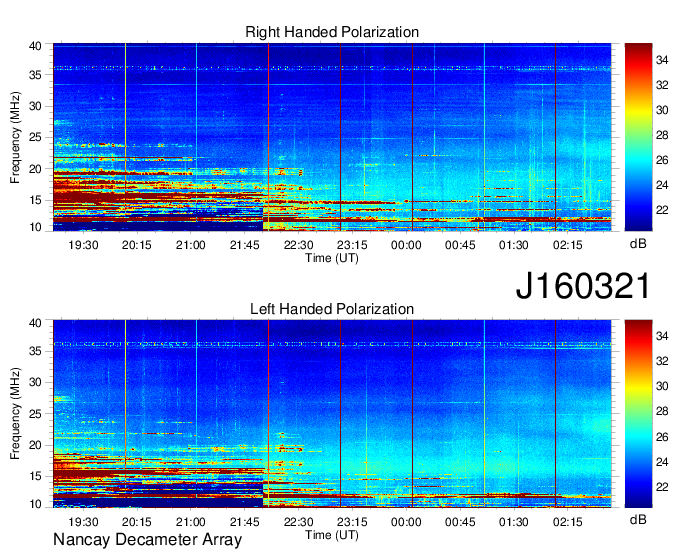This screenshot has width=680, height=552.
Task: Click "21:00" tick on Left Handed time axis
Action: 190,522
